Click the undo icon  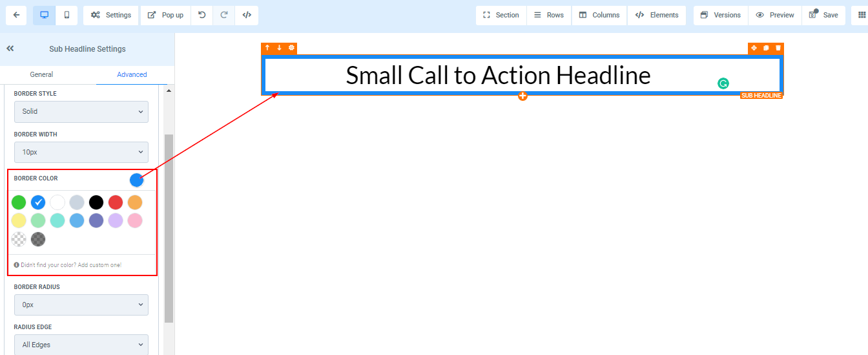pos(202,15)
